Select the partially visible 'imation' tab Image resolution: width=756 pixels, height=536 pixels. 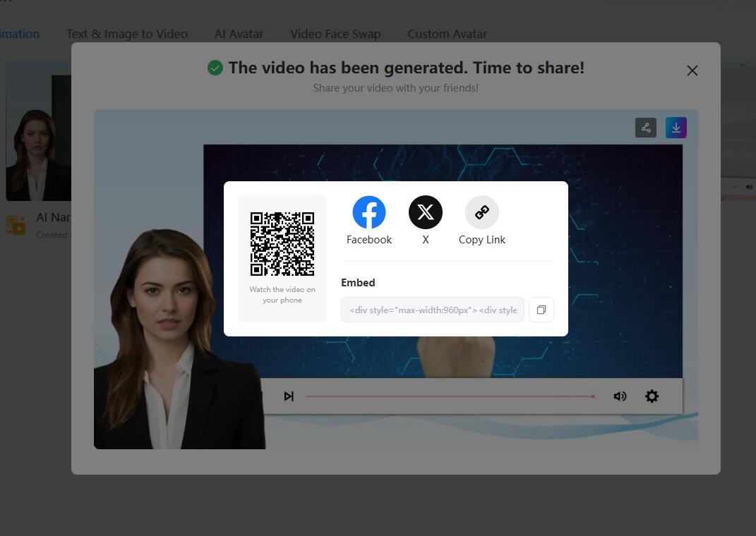tap(20, 34)
